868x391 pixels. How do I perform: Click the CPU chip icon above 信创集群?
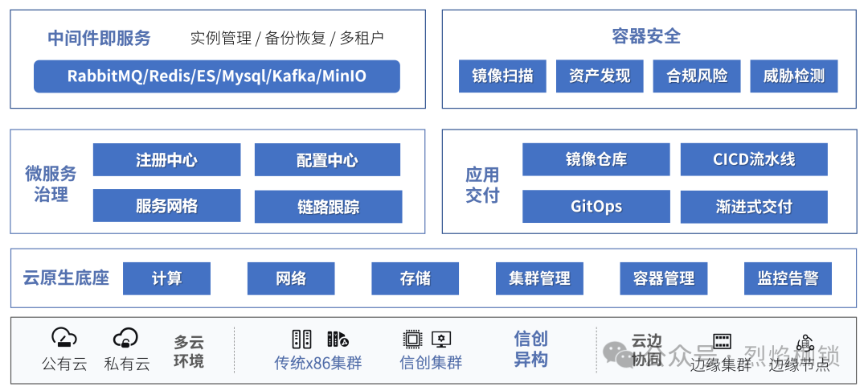pyautogui.click(x=412, y=339)
